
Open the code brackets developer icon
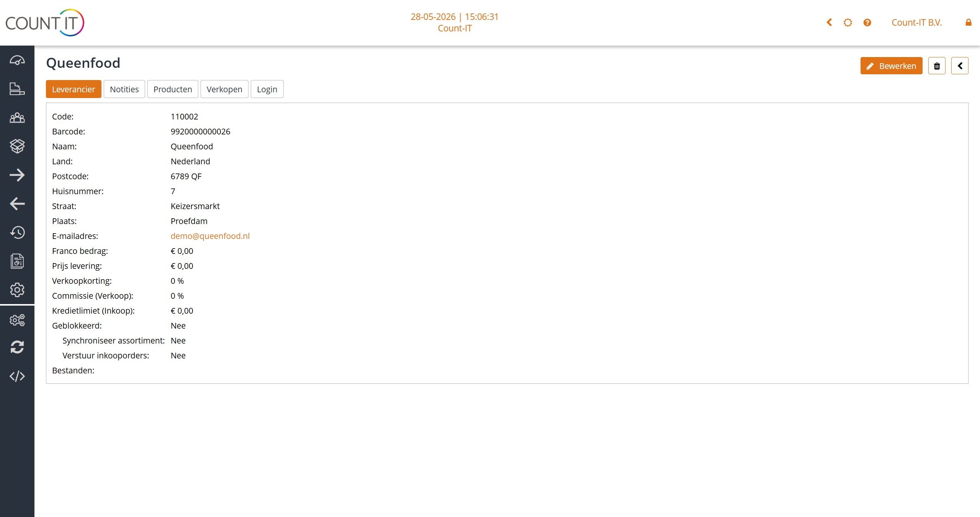17,376
